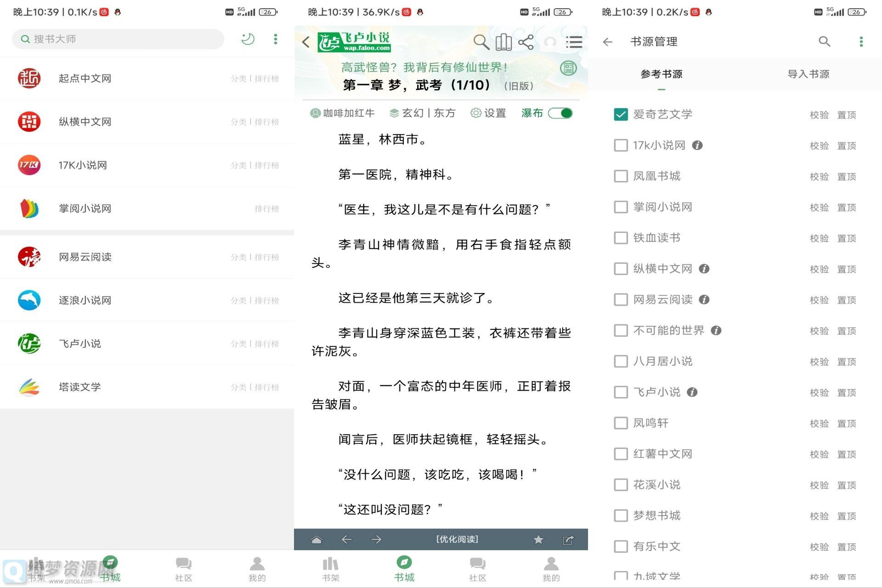Open 逐浪小说网 dolphin logo icon
This screenshot has width=882, height=588.
pos(29,300)
